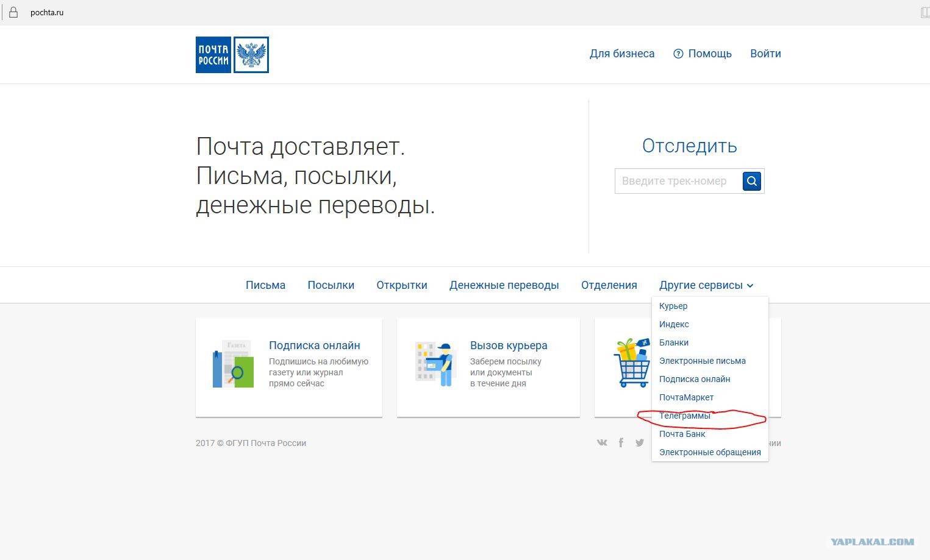930x560 pixels.
Task: Choose Электронные письма in the dropdown
Action: (x=703, y=361)
